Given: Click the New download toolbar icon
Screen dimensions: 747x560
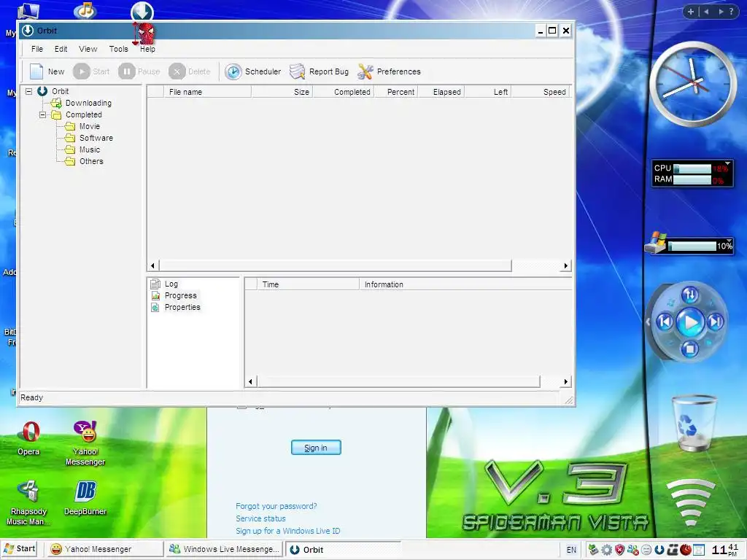Looking at the screenshot, I should click(36, 71).
